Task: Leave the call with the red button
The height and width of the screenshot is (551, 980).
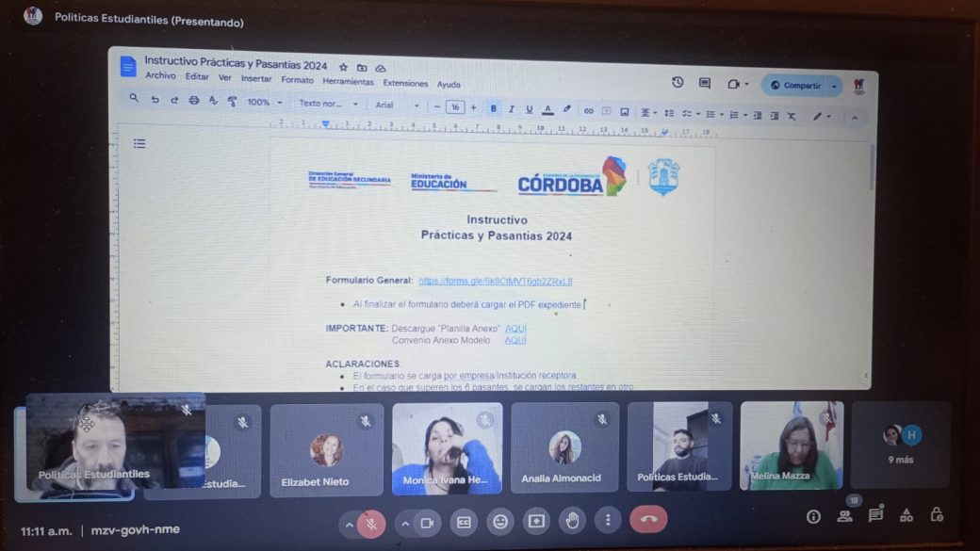Action: point(648,519)
